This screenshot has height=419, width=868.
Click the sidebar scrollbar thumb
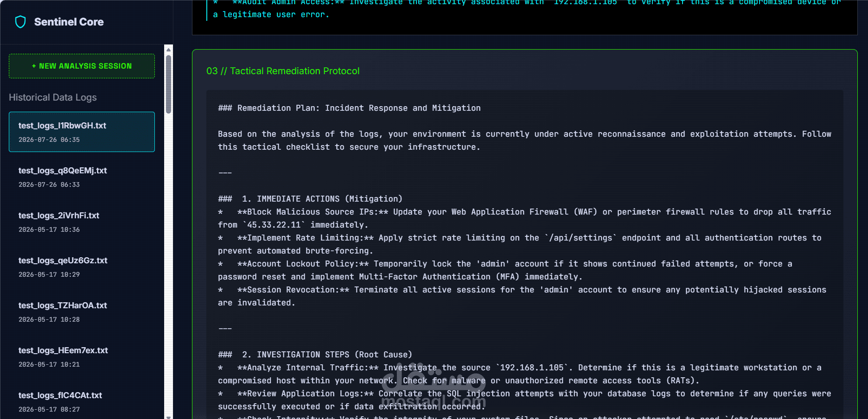[x=169, y=84]
